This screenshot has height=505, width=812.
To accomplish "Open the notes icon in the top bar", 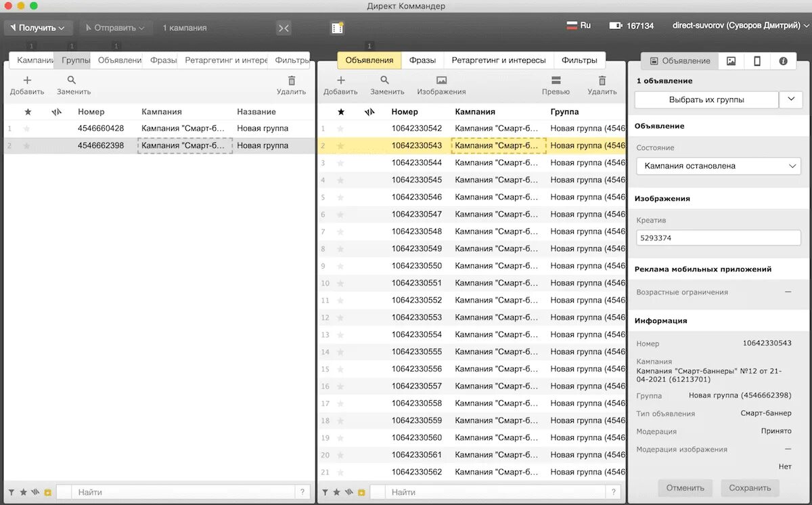I will [337, 28].
